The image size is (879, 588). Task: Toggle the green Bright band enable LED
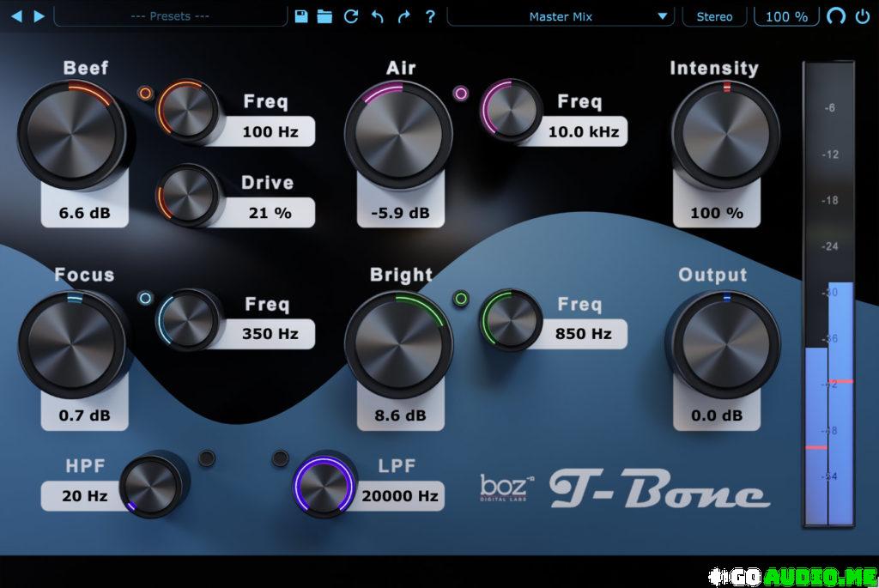pyautogui.click(x=461, y=298)
